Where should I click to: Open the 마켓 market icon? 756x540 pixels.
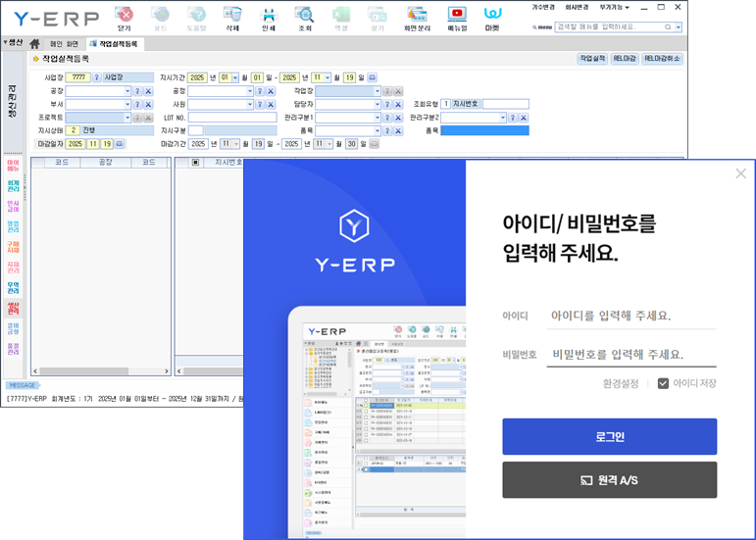[492, 18]
